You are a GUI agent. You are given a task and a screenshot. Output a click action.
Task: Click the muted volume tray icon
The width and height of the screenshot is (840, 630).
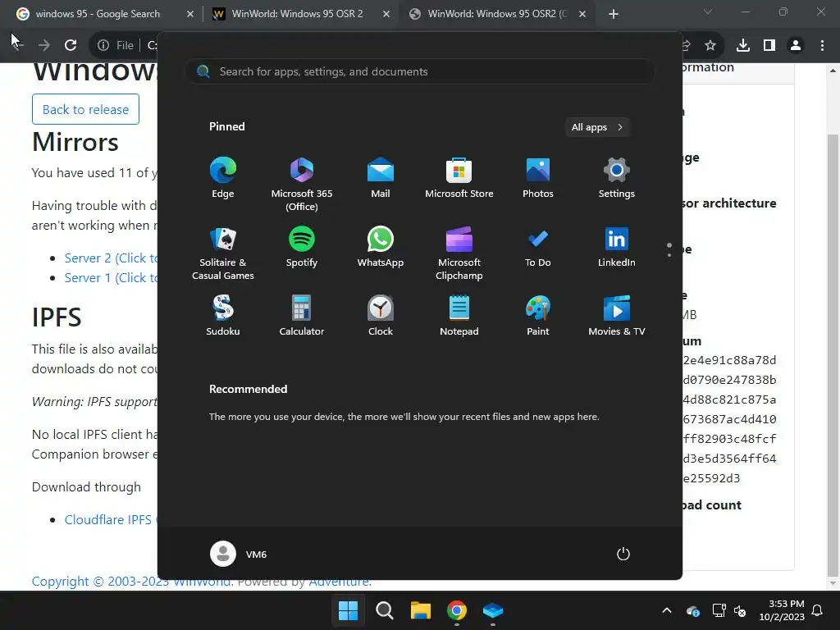tap(741, 610)
